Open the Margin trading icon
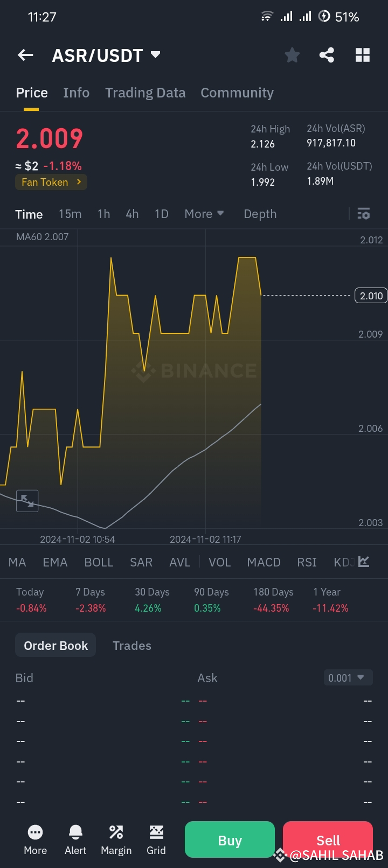 116,839
